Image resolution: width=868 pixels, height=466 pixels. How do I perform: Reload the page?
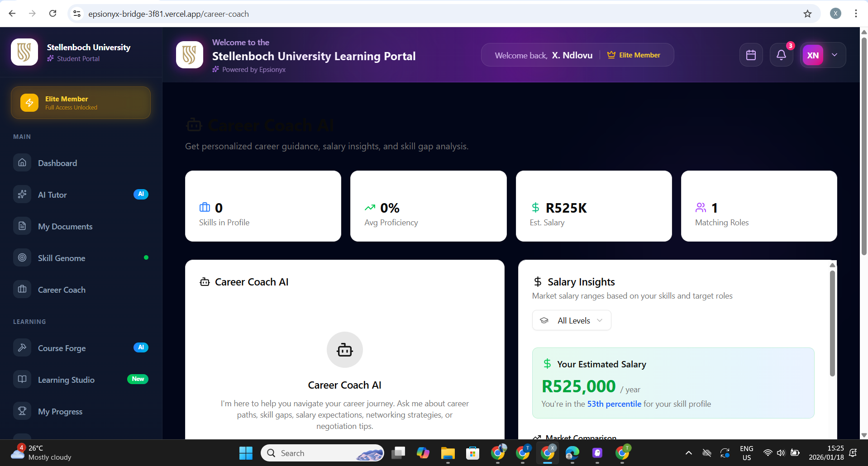pyautogui.click(x=53, y=14)
